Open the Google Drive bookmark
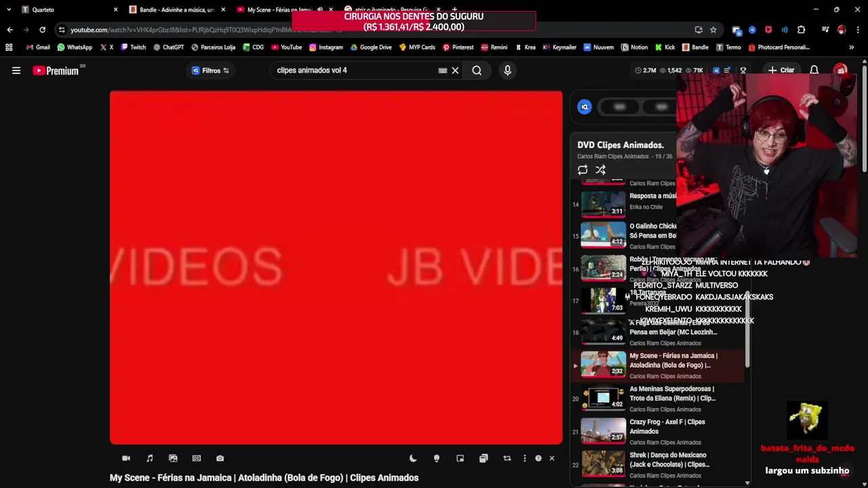 click(370, 47)
